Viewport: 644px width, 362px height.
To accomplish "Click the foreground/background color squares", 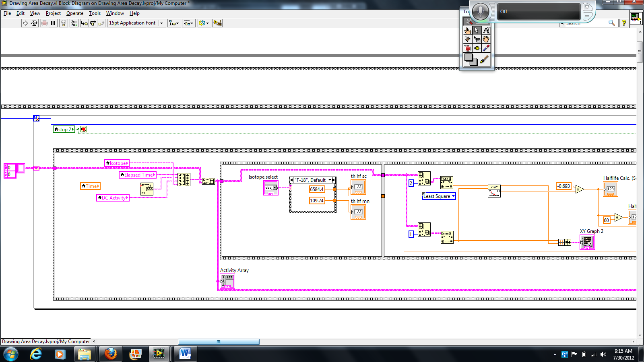I will click(471, 60).
